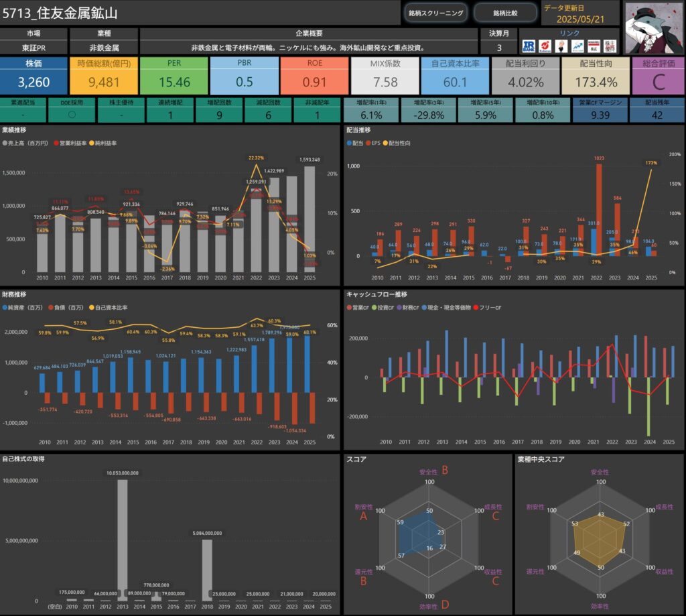Viewport: 686px width, 616px height.
Task: Toggle the 現金・現金等価物 legend entry
Action: click(446, 308)
